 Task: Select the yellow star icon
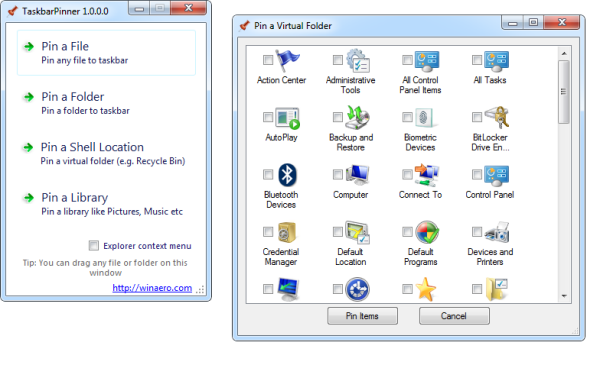[426, 290]
